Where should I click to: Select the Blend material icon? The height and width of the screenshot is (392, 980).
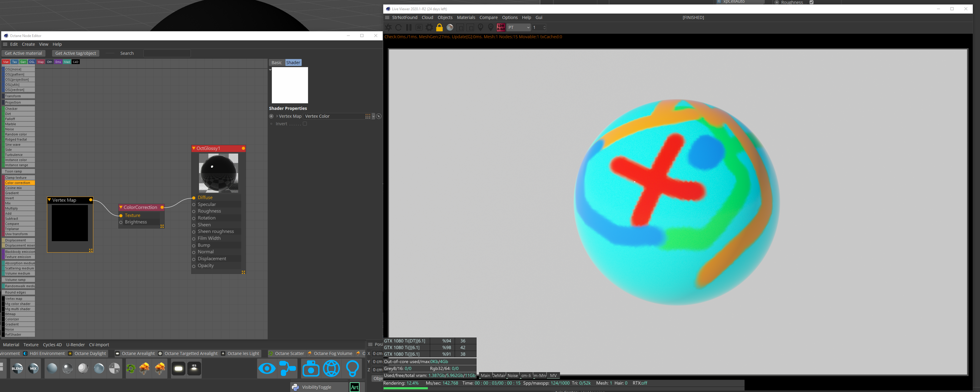[17, 368]
